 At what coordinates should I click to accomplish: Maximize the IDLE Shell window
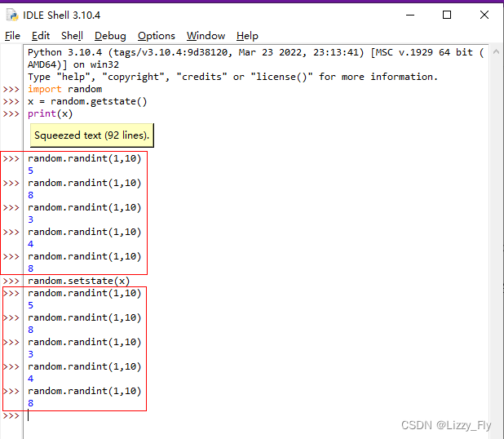447,15
